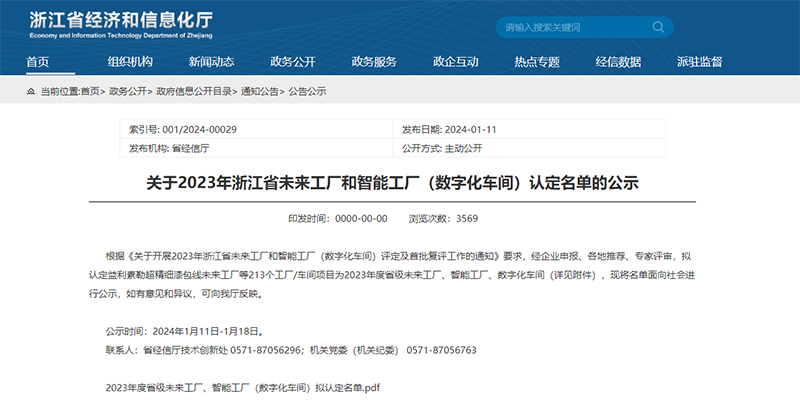Open the 派驻监督 navigation tab
Image resolution: width=800 pixels, height=403 pixels.
tap(699, 62)
